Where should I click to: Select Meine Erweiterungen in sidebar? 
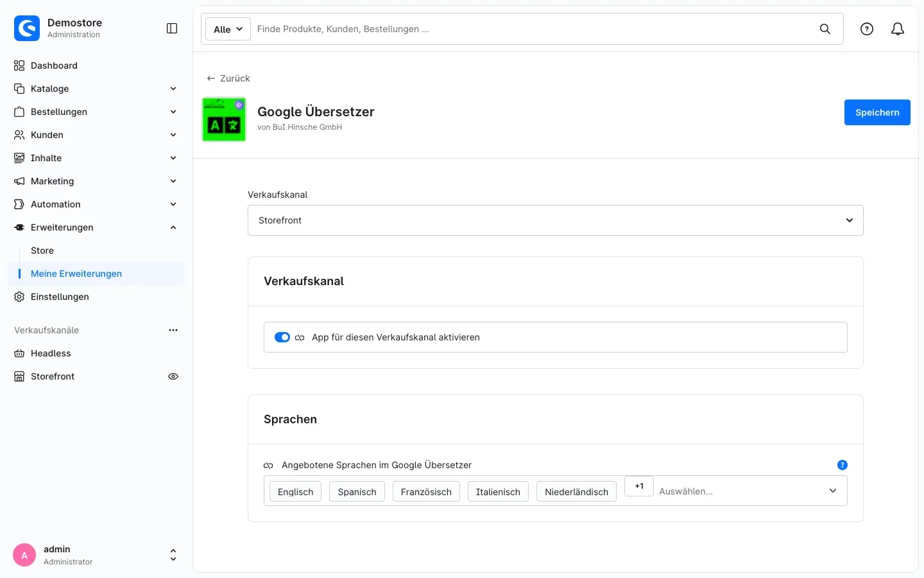point(96,274)
